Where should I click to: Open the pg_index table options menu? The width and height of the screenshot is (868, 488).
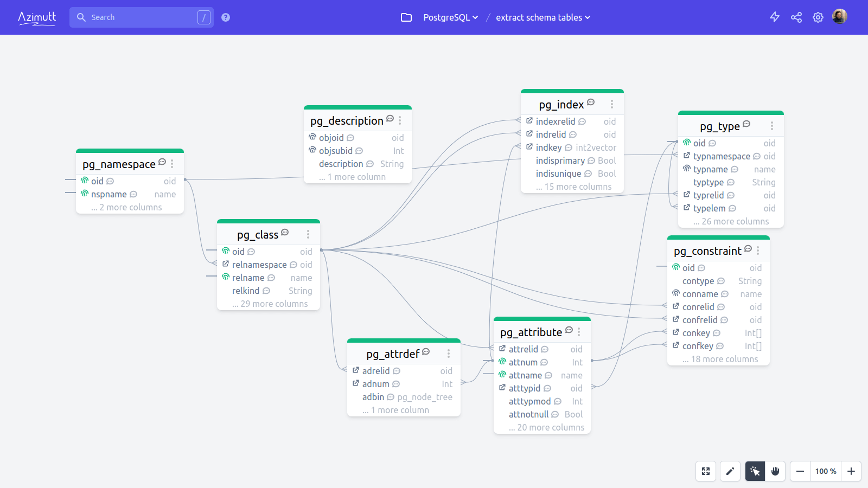click(612, 104)
